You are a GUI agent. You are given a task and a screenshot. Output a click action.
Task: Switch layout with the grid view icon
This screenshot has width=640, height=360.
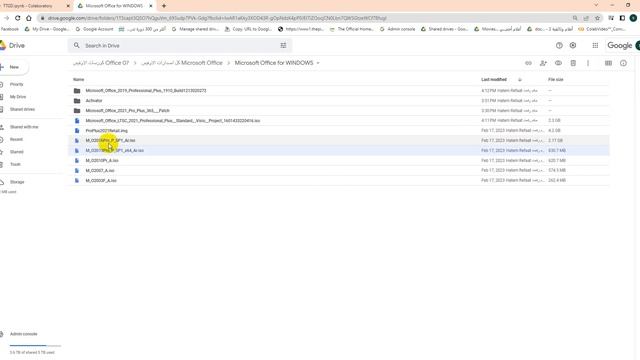tap(608, 63)
